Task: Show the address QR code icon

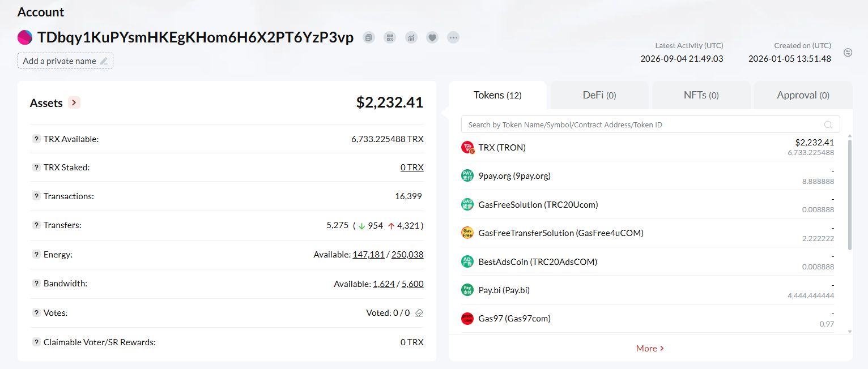Action: pyautogui.click(x=390, y=38)
